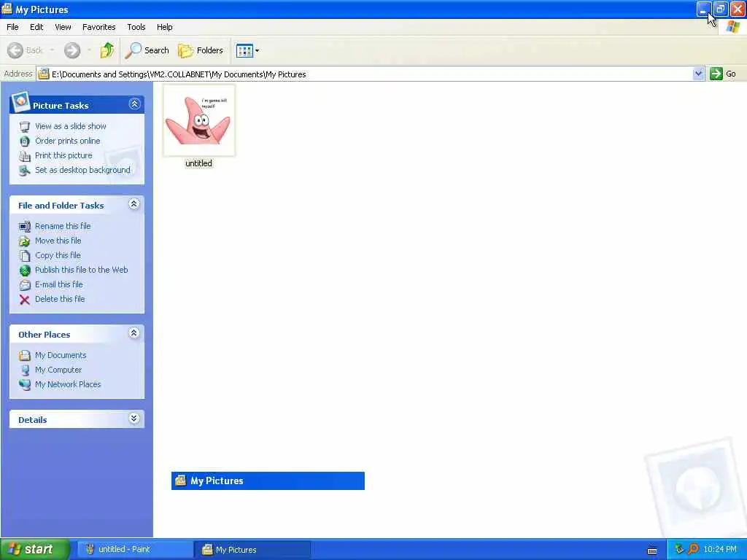Click the taskbar clock showing 10:24 PM
Screen dimensions: 747x560
720,549
